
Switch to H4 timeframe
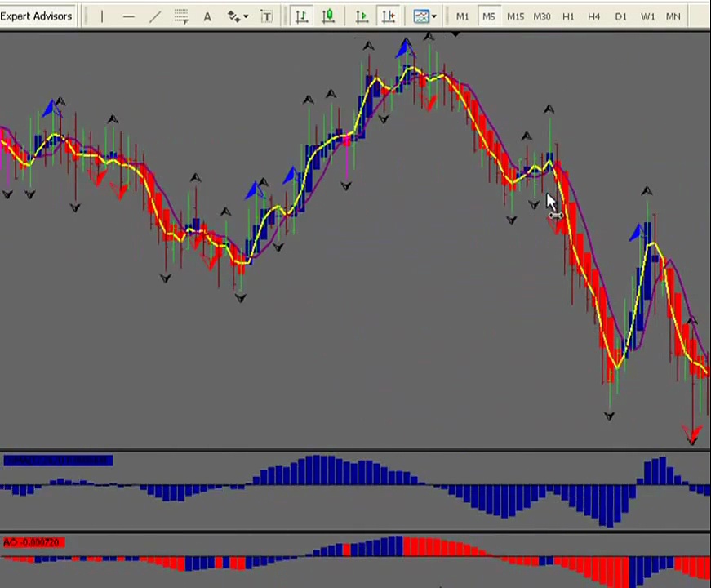pos(594,16)
